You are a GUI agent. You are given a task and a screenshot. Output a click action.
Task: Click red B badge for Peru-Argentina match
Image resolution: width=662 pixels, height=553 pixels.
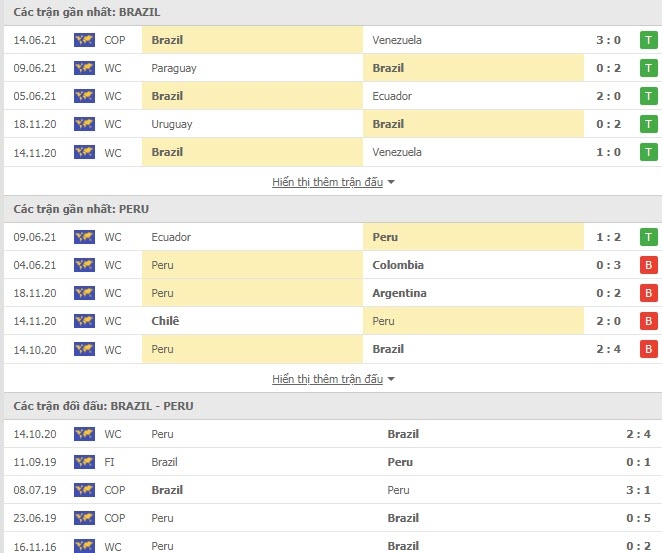pyautogui.click(x=648, y=293)
